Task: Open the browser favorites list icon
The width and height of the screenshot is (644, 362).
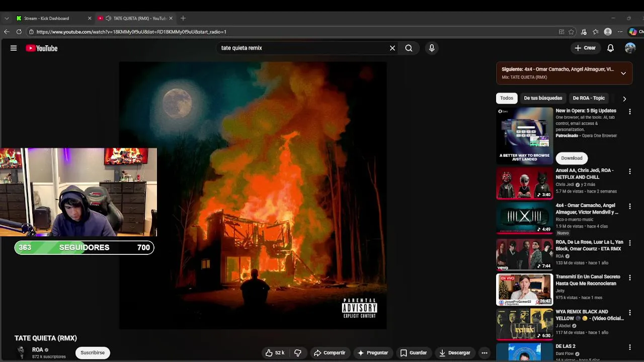Action: click(x=596, y=32)
